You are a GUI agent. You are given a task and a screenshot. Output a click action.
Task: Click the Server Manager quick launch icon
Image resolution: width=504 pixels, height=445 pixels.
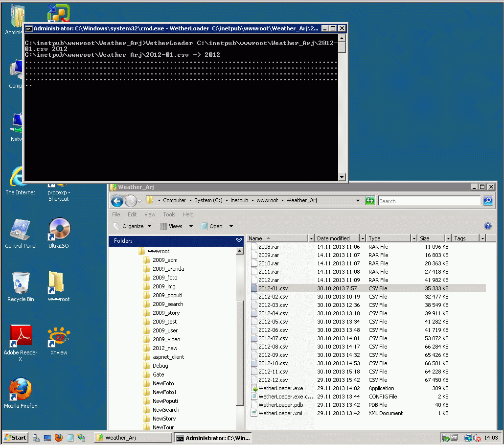coord(36,438)
